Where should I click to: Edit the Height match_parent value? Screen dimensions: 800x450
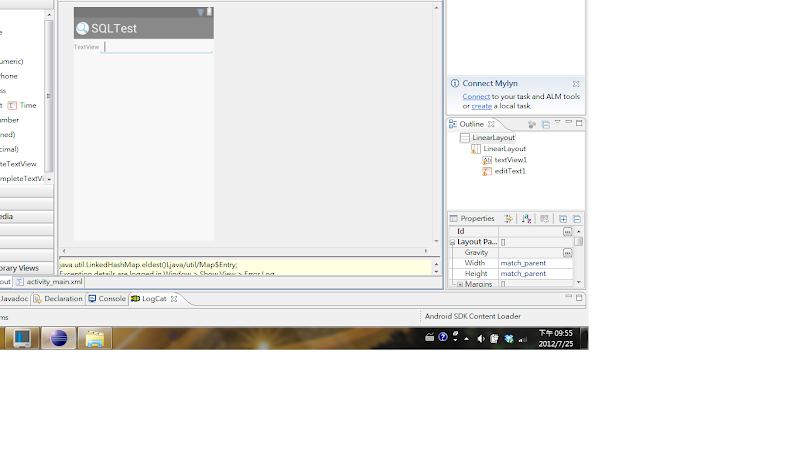536,274
